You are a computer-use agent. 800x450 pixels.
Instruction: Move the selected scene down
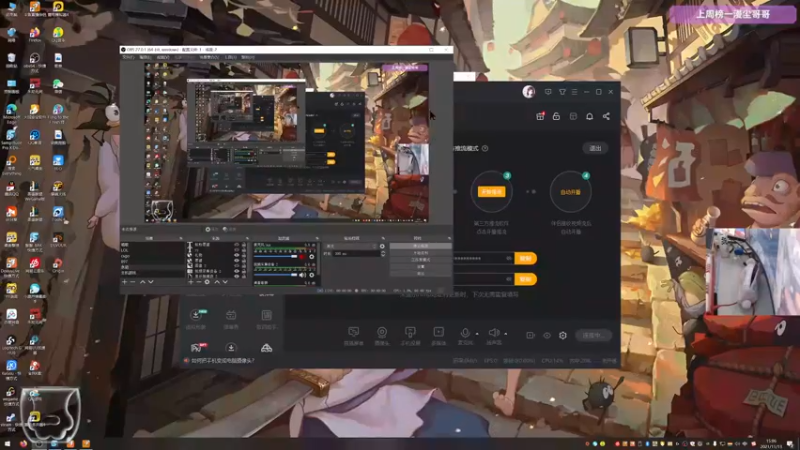[151, 282]
